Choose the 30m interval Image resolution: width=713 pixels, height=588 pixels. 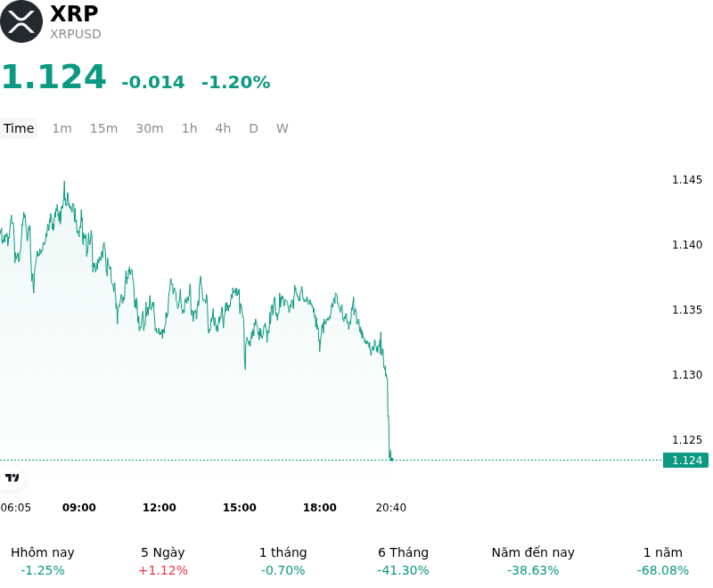coord(150,128)
